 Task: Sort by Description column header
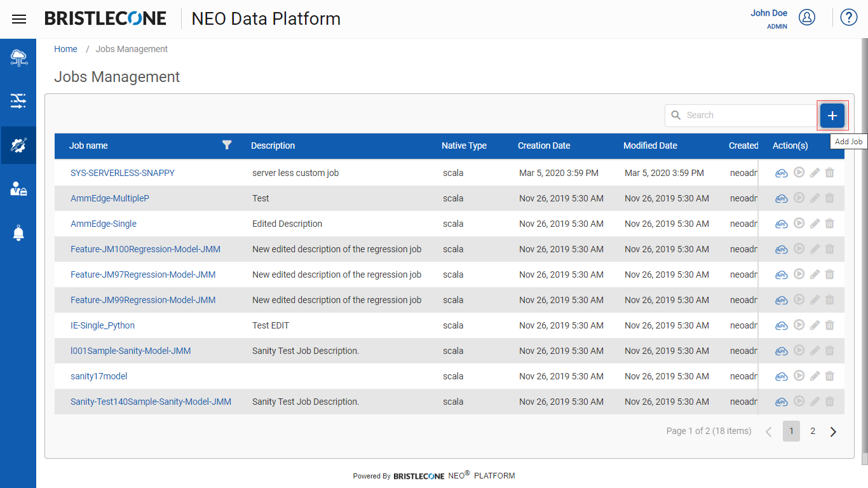[273, 146]
